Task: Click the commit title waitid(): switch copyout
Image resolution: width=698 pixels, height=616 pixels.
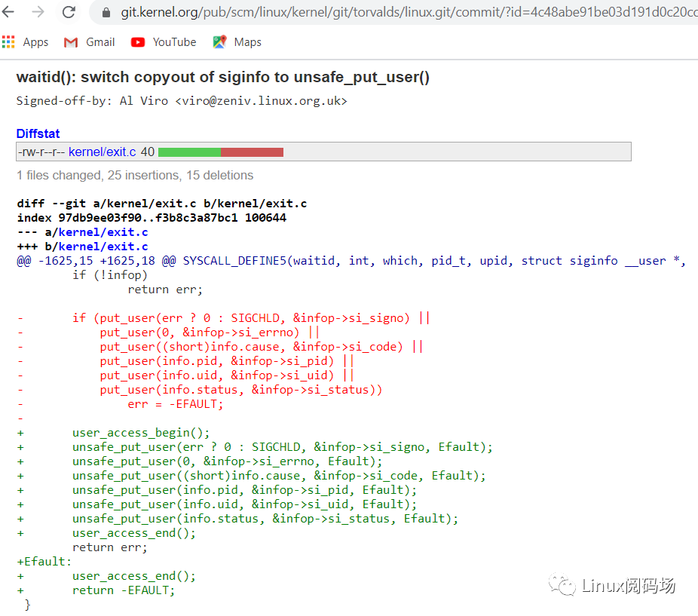Action: 223,78
